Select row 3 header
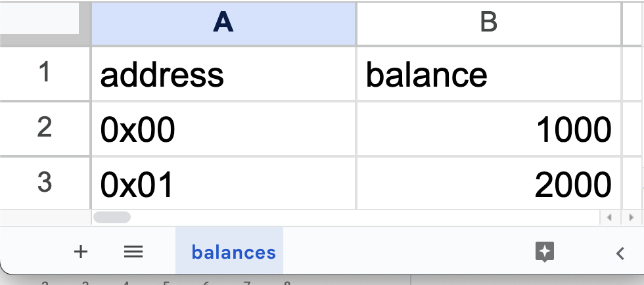This screenshot has width=644, height=285. pyautogui.click(x=45, y=183)
